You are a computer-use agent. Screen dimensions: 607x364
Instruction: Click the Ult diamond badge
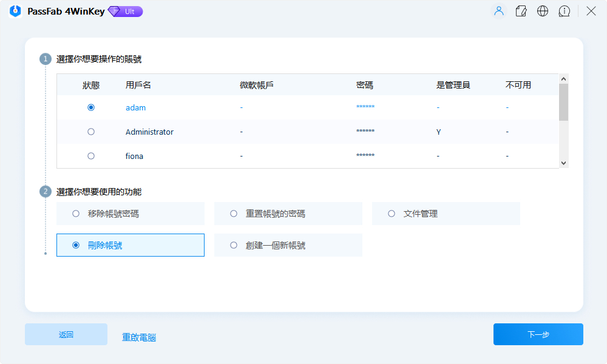(x=124, y=11)
